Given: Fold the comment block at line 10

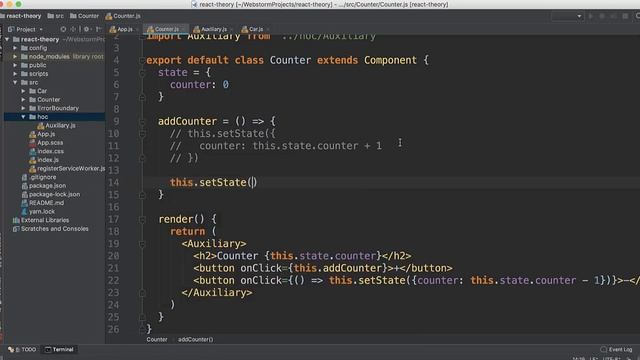Looking at the screenshot, I should [142, 134].
